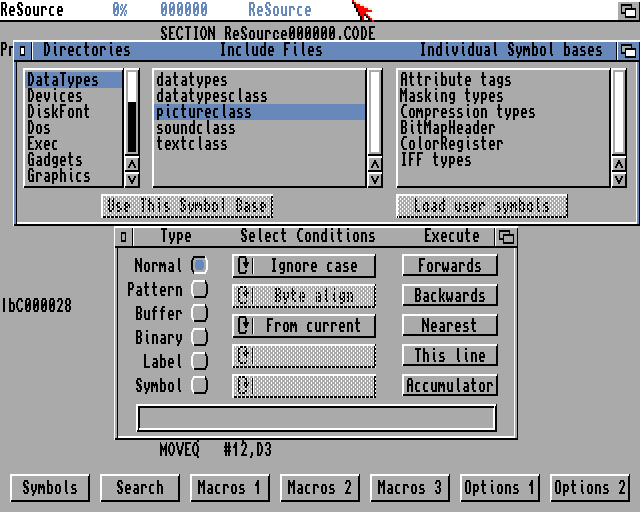Click the blank cycle gadget beside Symbol

click(x=304, y=386)
